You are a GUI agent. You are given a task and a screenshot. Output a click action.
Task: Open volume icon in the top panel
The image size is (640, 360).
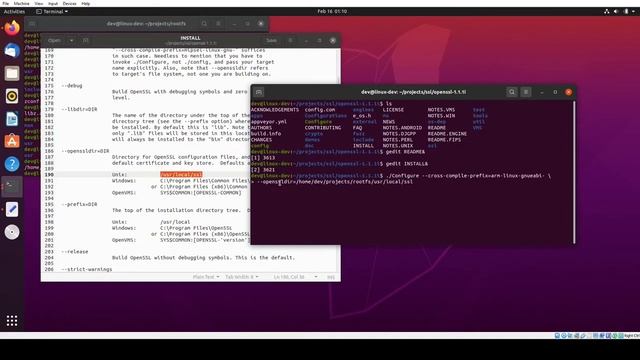(616, 11)
